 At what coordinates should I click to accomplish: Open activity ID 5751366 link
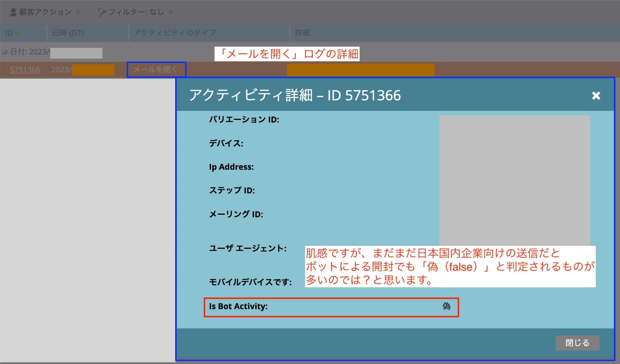tap(25, 70)
